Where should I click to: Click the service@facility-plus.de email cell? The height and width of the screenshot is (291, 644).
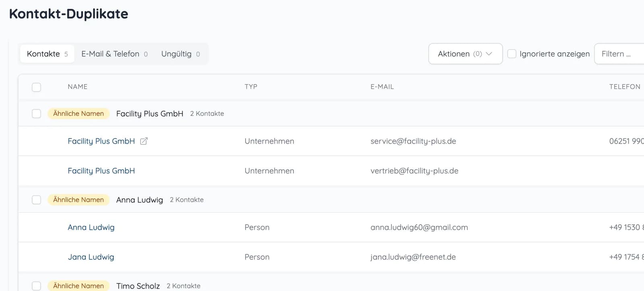(413, 141)
